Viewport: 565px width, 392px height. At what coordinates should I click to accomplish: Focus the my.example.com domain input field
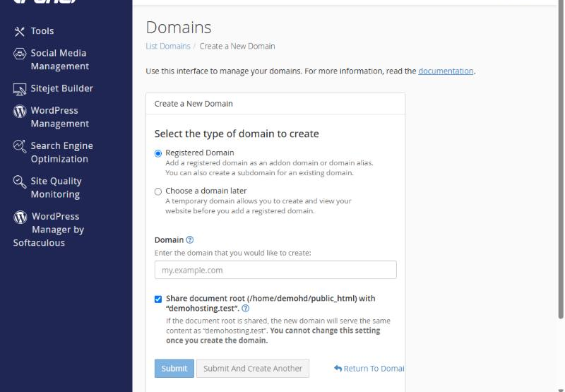click(275, 270)
